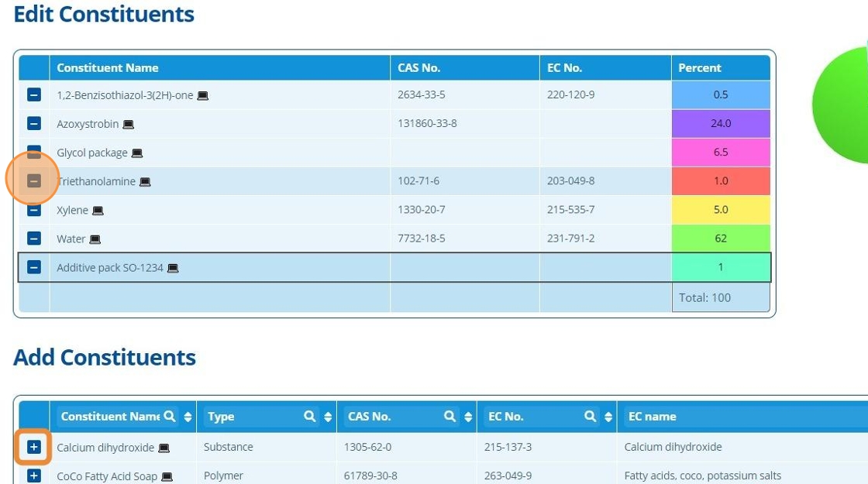This screenshot has width=868, height=484.
Task: Remove Water using its minus button
Action: point(34,239)
